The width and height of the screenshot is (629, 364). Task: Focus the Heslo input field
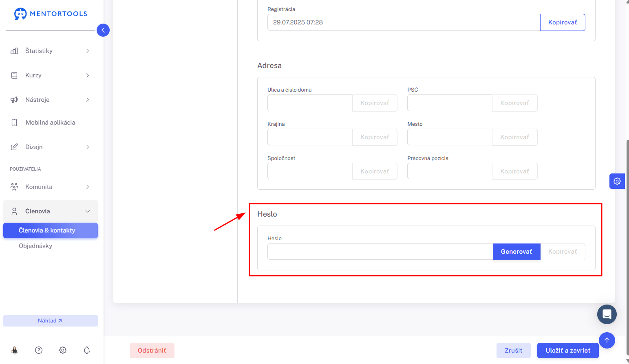[380, 252]
